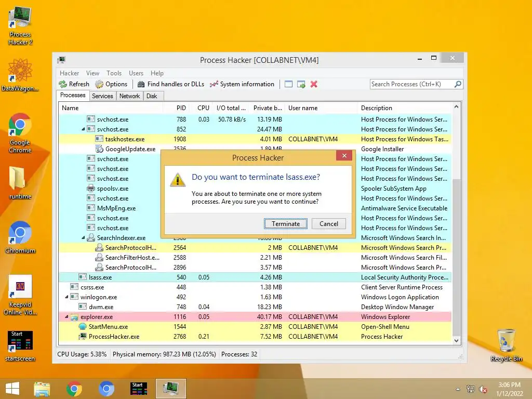Viewport: 532px width, 399px height.
Task: Click scrollbar up arrow in process list
Action: point(456,107)
